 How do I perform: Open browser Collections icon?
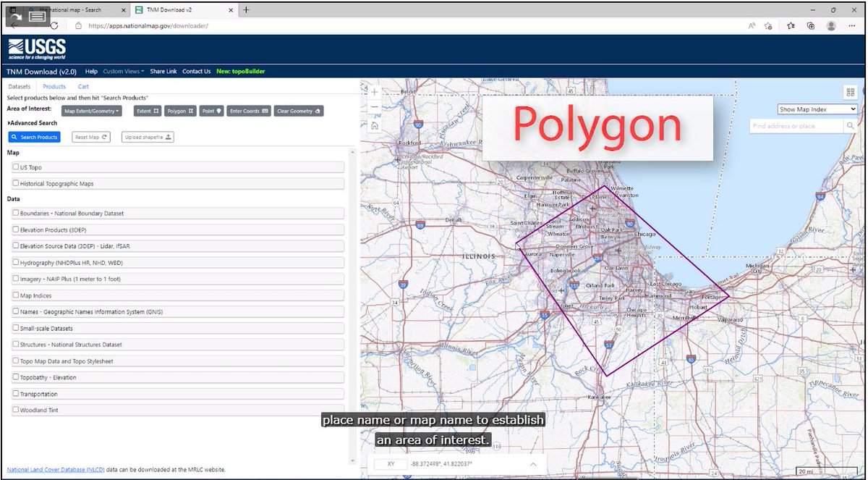click(811, 25)
